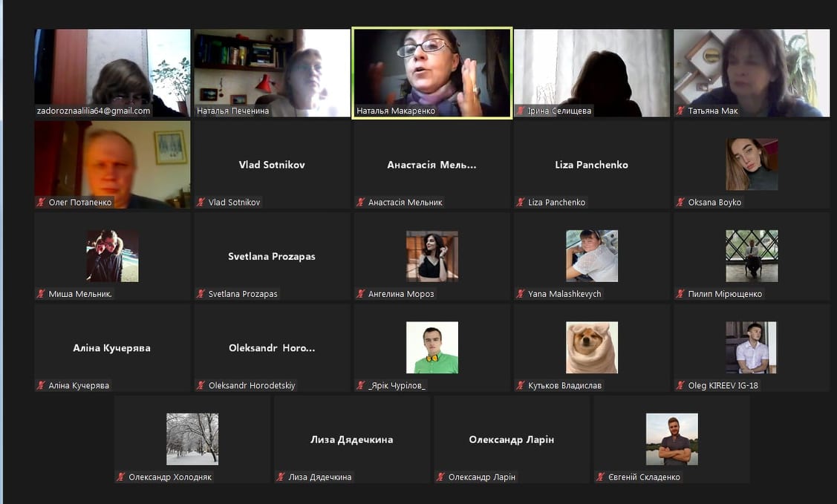
Task: Click the Аліна Кучерява name tile
Action: coord(112,347)
